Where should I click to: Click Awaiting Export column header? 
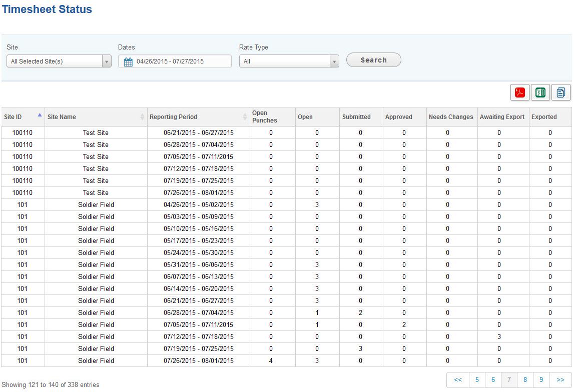(x=503, y=117)
